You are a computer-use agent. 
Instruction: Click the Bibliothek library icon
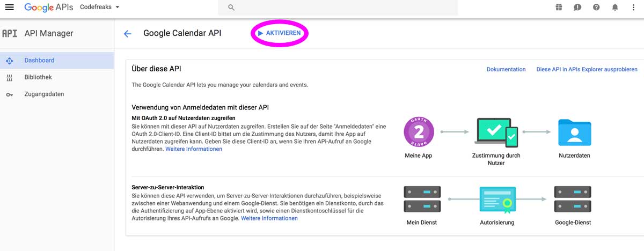tap(10, 78)
